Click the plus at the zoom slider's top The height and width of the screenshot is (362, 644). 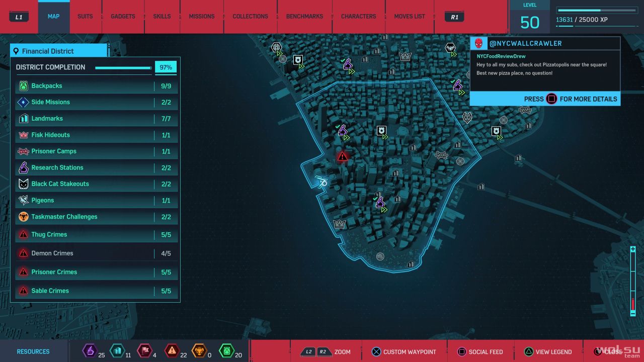point(633,249)
